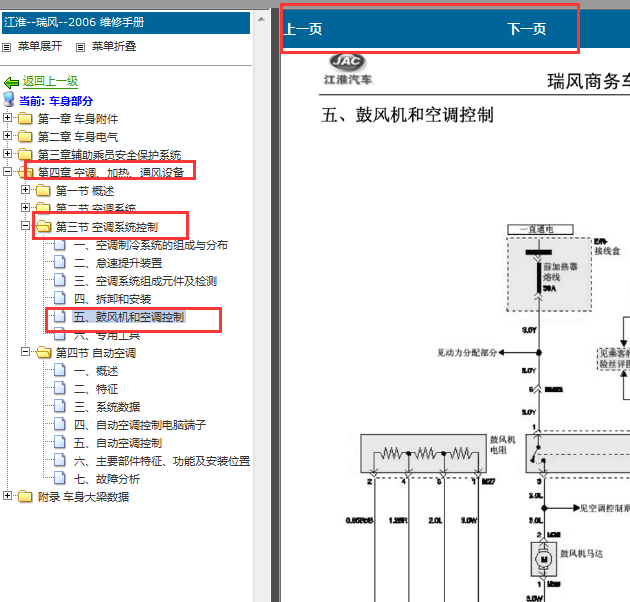The width and height of the screenshot is (630, 602).
Task: Go to previous page with 上一页
Action: pyautogui.click(x=303, y=29)
